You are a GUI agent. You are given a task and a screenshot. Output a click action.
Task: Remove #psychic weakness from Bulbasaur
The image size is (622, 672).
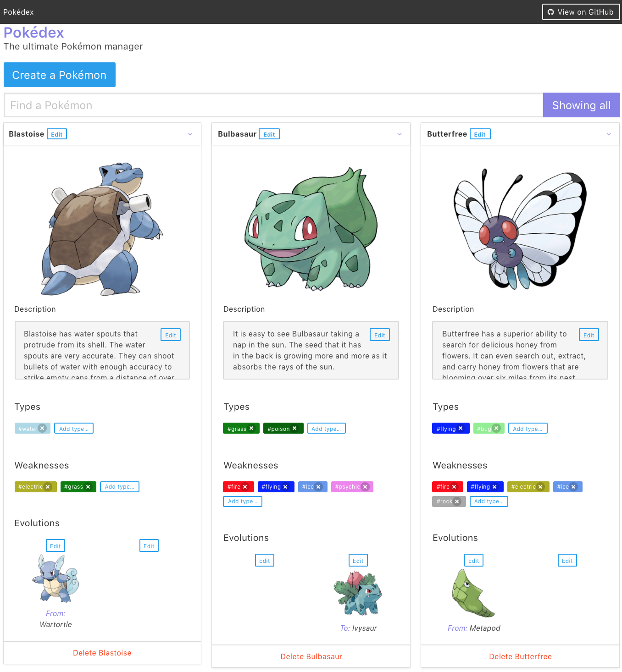click(365, 487)
